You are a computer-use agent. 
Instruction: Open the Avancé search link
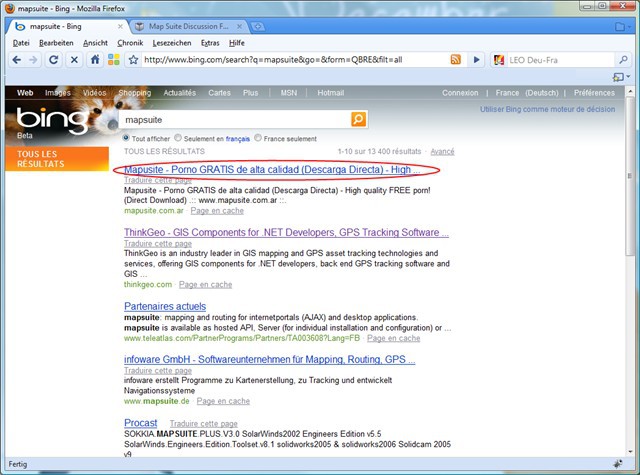point(442,151)
